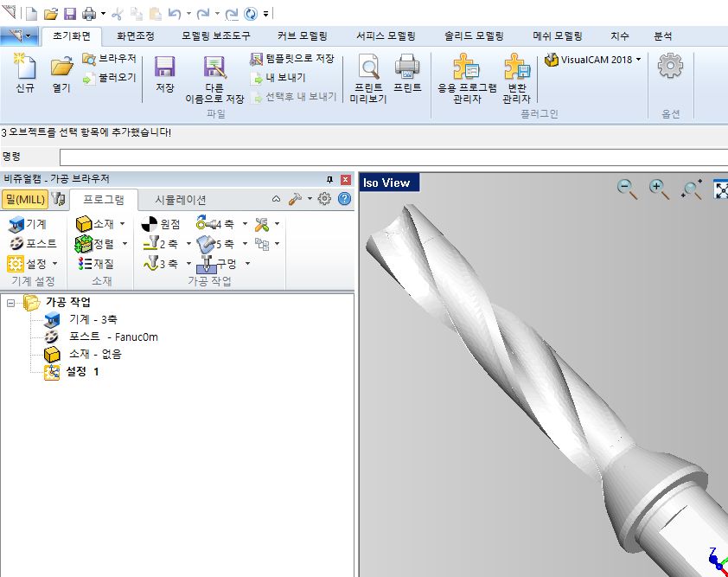This screenshot has height=577, width=728.
Task: Click the help question mark icon
Action: point(344,199)
